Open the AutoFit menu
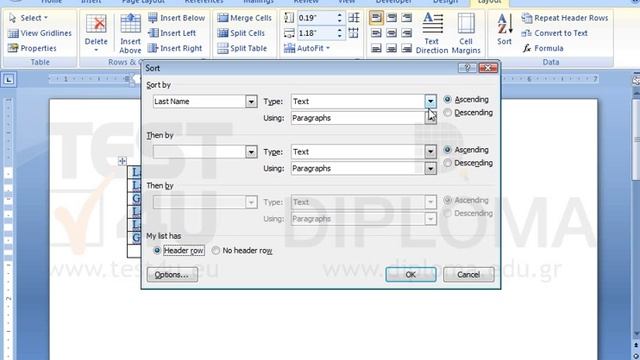 click(307, 48)
